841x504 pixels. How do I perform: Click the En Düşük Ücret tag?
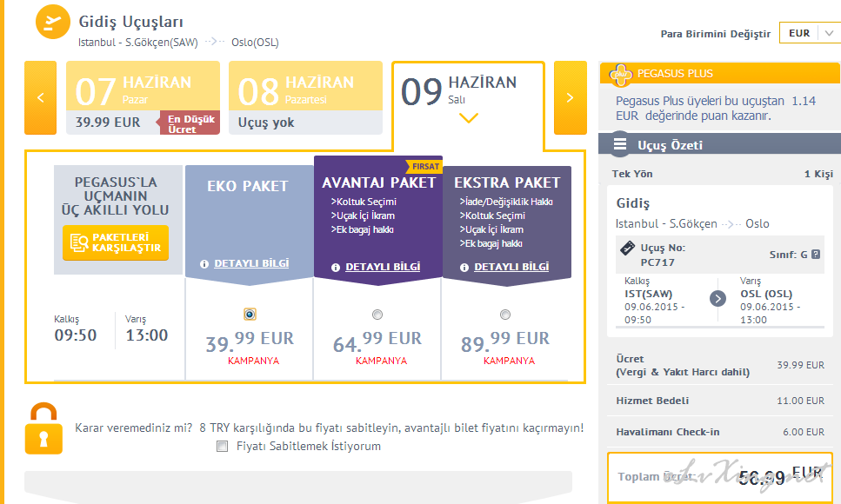188,123
